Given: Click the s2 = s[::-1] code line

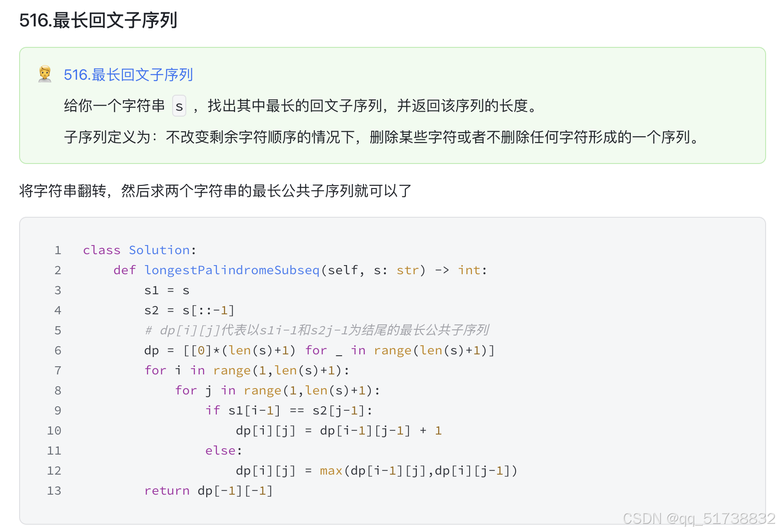Looking at the screenshot, I should (x=189, y=310).
